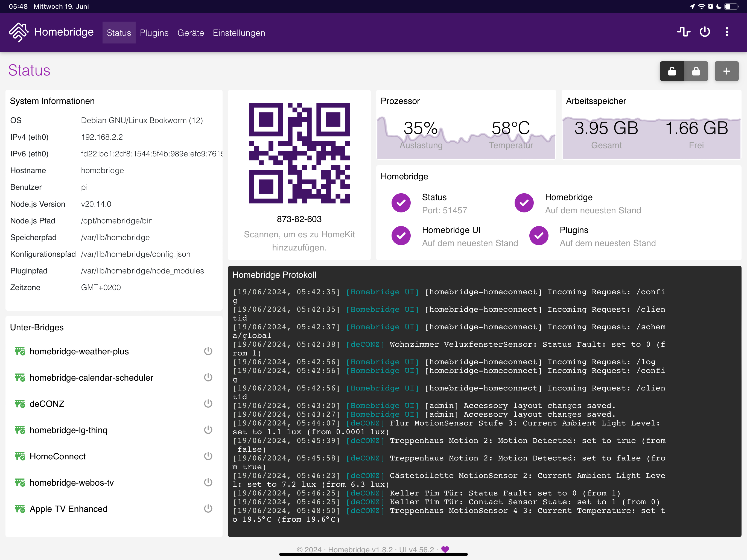Viewport: 747px width, 560px height.
Task: Add a widget with plus button
Action: coord(726,71)
